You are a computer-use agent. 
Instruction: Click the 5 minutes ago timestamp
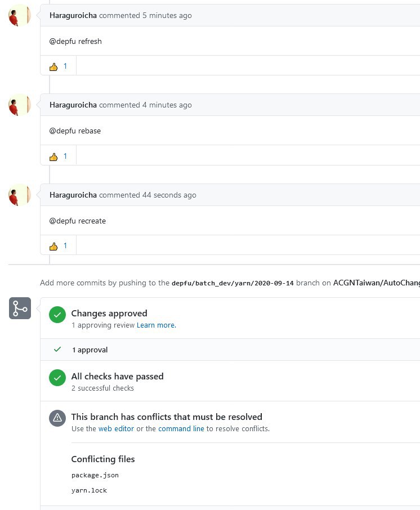click(x=167, y=16)
